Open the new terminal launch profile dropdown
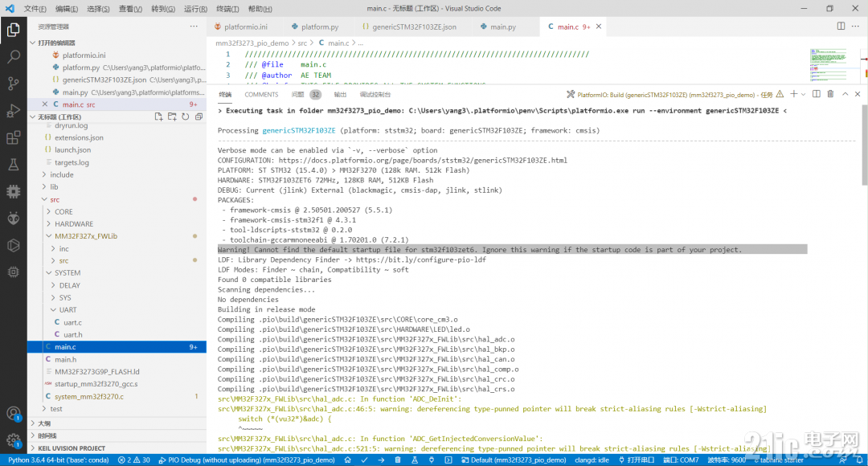The image size is (868, 466). pyautogui.click(x=803, y=95)
